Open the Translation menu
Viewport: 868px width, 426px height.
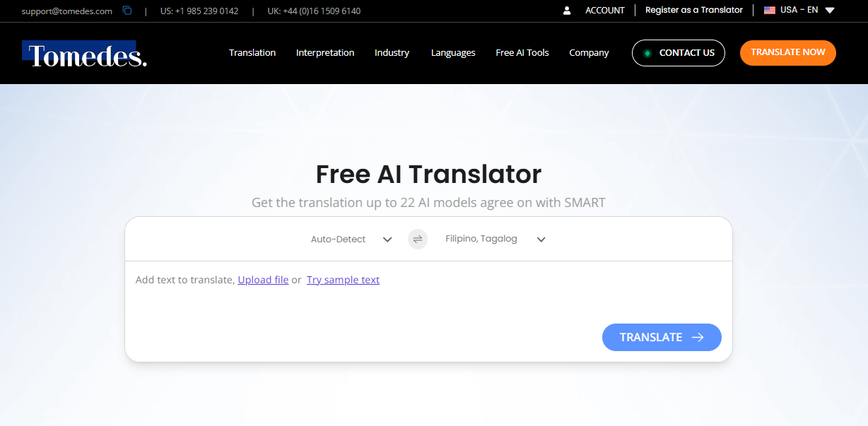(x=252, y=52)
